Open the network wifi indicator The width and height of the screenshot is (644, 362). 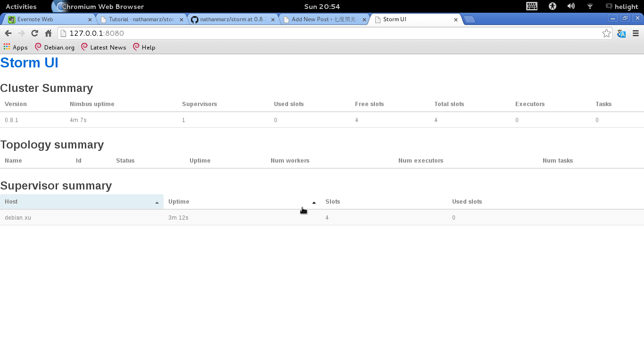590,7
